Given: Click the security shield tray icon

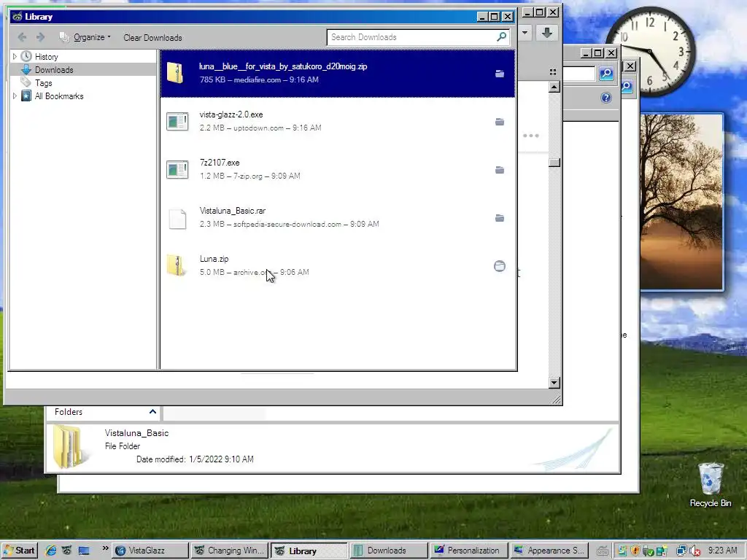Looking at the screenshot, I should tap(635, 551).
